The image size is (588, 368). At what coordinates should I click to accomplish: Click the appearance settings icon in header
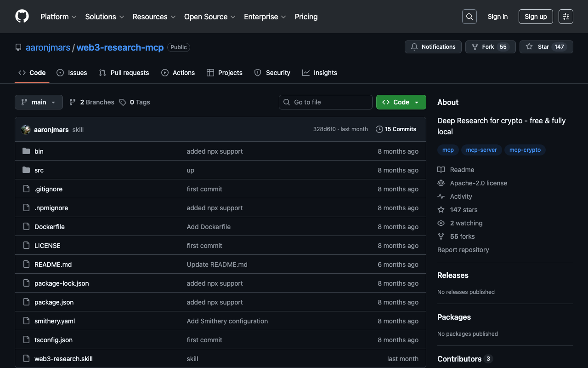pyautogui.click(x=565, y=17)
